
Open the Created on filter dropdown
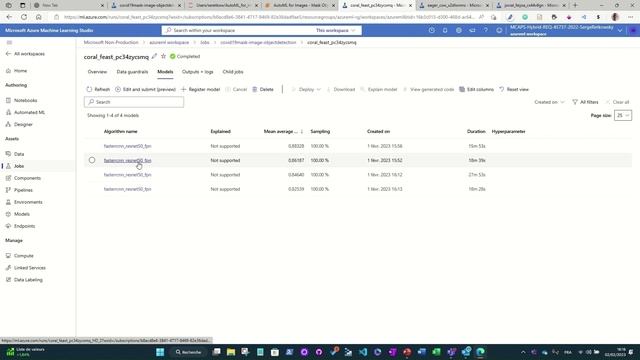(x=549, y=102)
